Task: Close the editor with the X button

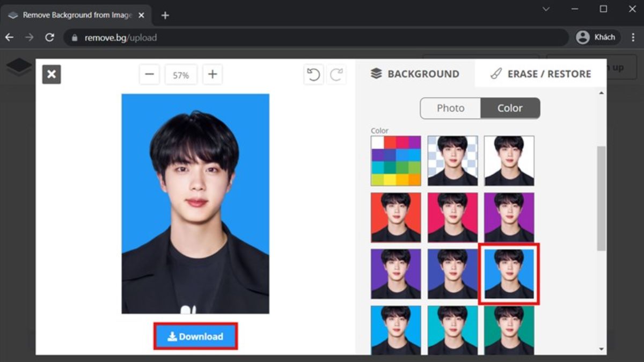Action: pos(52,75)
